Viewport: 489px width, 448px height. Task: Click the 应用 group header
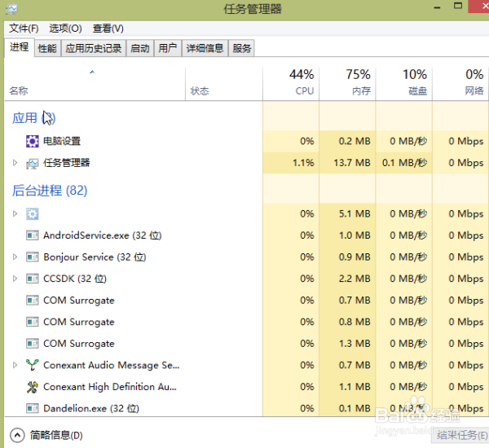(33, 118)
